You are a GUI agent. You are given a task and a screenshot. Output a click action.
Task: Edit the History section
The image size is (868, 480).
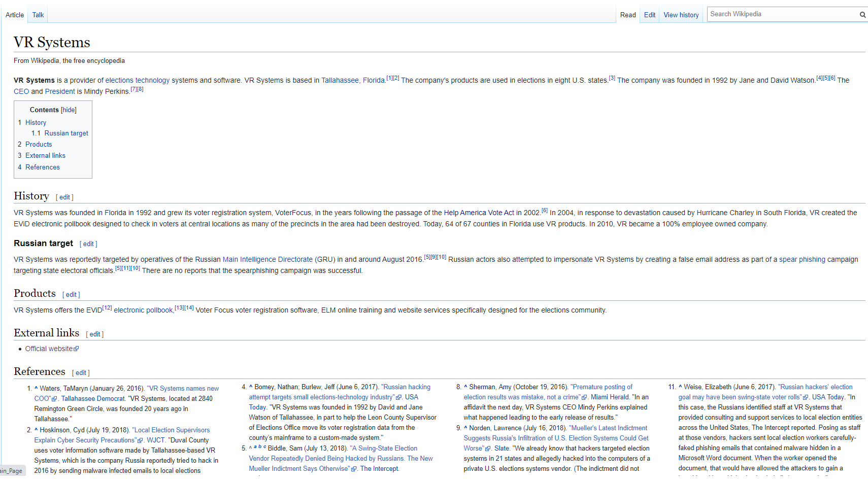(x=64, y=197)
